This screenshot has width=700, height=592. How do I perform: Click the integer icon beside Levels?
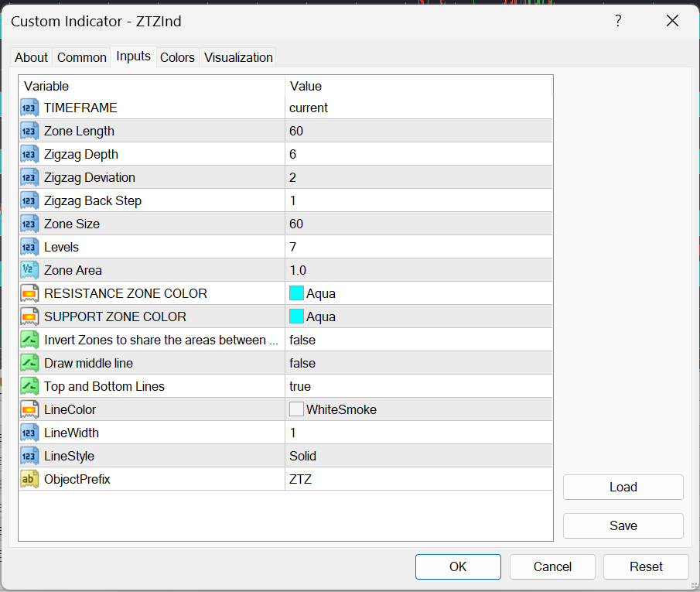coord(29,247)
